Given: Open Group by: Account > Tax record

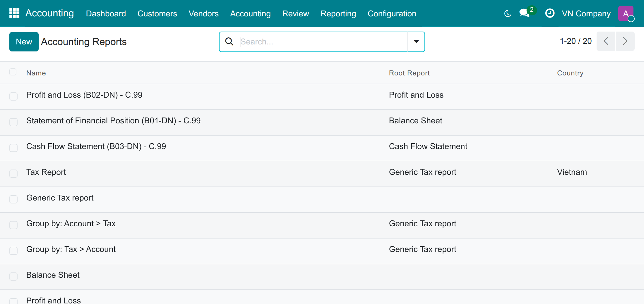Looking at the screenshot, I should tap(71, 223).
